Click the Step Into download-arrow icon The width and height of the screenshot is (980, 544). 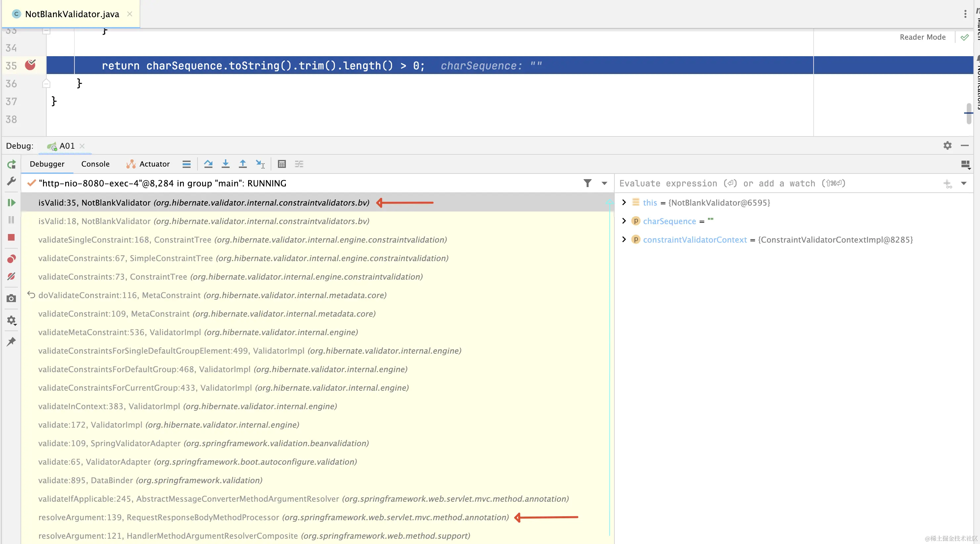coord(226,164)
